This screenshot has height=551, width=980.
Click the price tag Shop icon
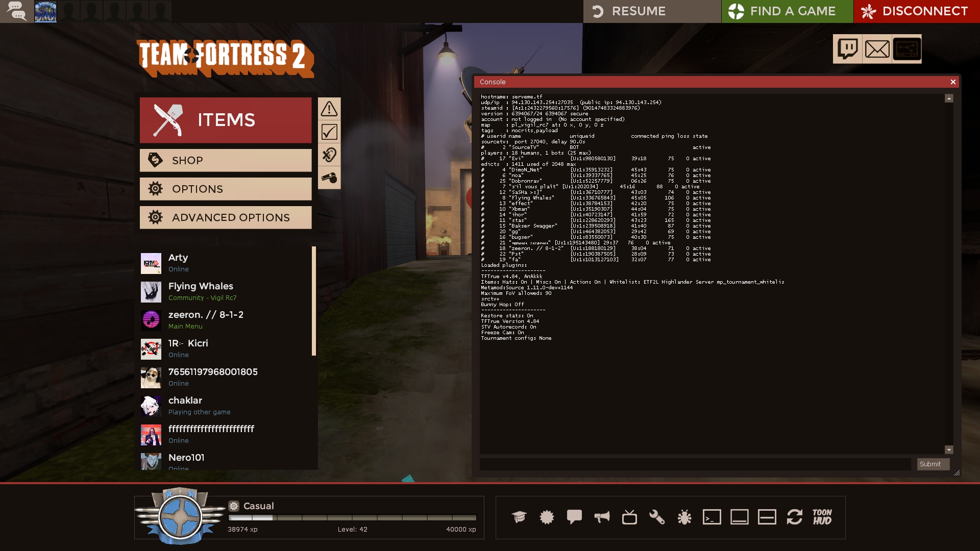pyautogui.click(x=155, y=160)
